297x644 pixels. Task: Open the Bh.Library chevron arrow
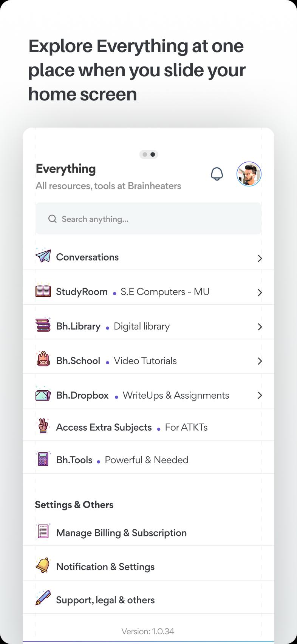click(x=260, y=327)
